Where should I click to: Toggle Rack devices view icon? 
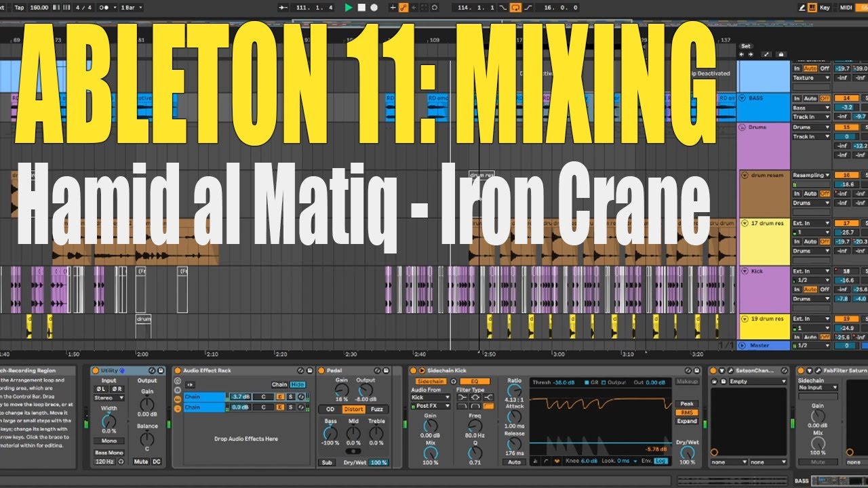[178, 409]
